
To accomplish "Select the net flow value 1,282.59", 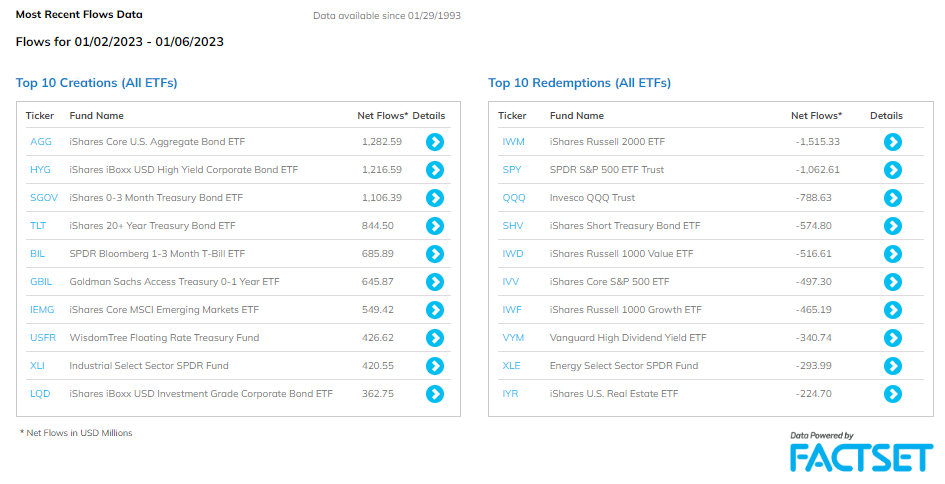I will pyautogui.click(x=382, y=142).
